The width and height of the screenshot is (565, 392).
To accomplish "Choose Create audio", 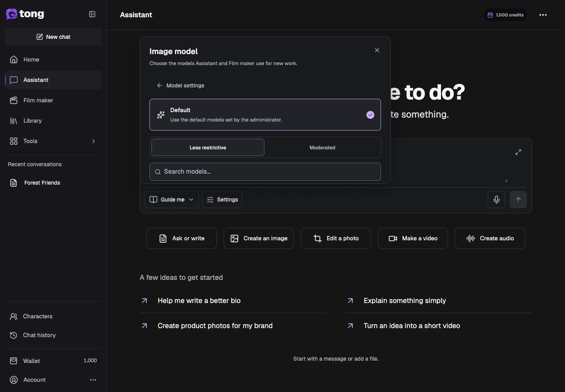I will pos(490,238).
